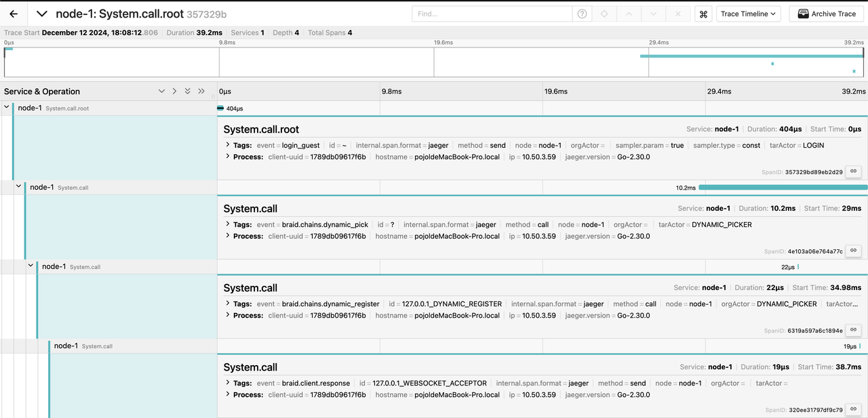Click the event = login_guest tag

point(288,145)
